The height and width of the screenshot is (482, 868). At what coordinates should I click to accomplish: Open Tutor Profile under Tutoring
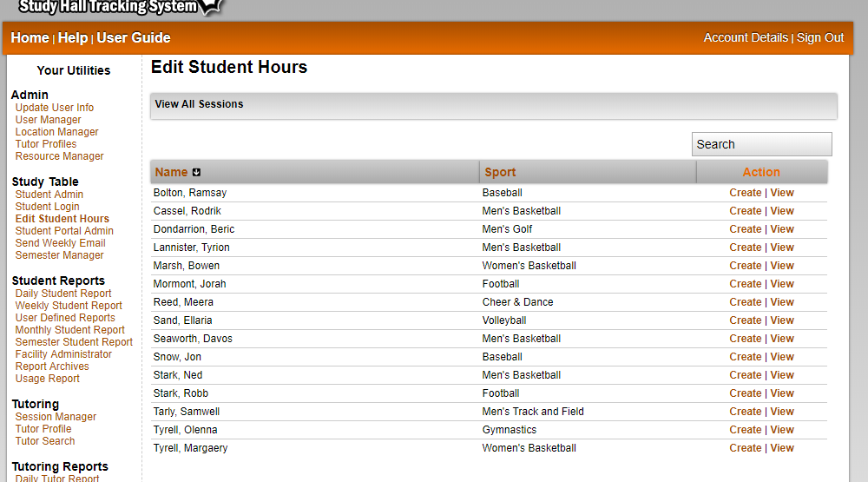tap(43, 429)
